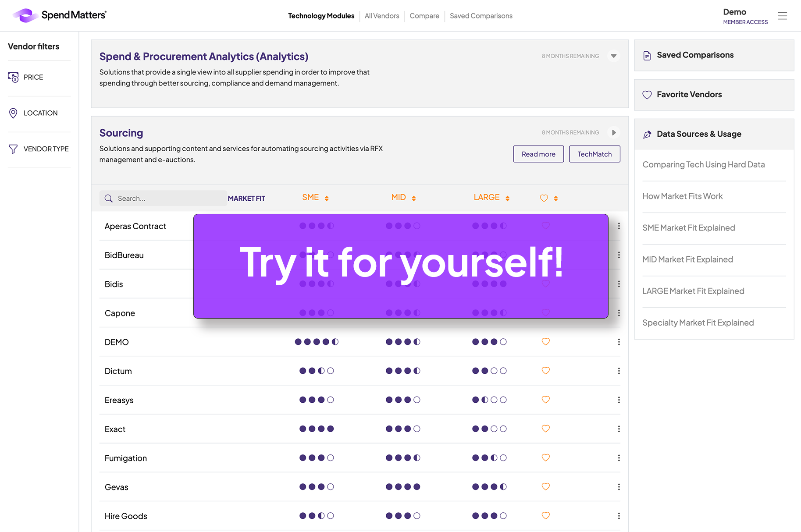This screenshot has height=532, width=801.
Task: Favorite the Fumigation vendor heart
Action: coord(545,458)
